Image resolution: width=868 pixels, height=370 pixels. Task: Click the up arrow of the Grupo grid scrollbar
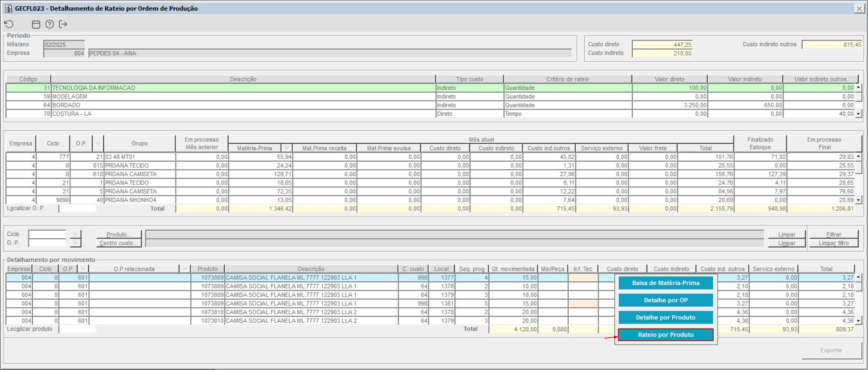pyautogui.click(x=858, y=156)
